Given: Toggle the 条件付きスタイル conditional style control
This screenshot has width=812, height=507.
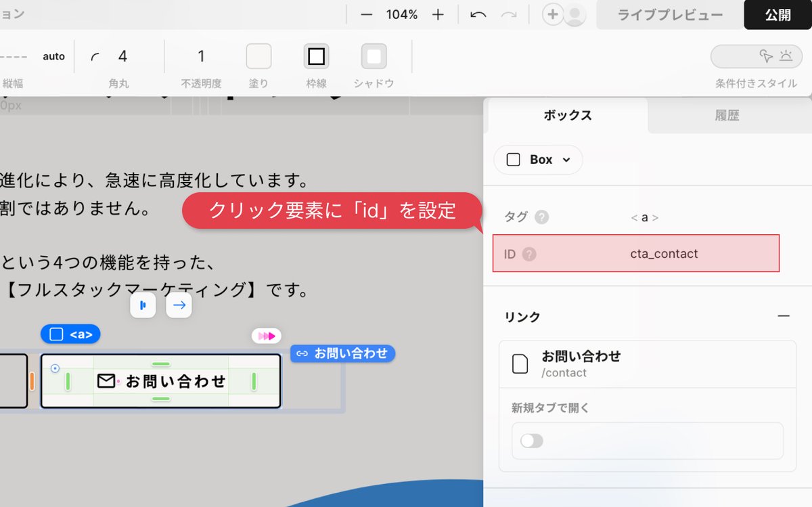Looking at the screenshot, I should click(756, 56).
